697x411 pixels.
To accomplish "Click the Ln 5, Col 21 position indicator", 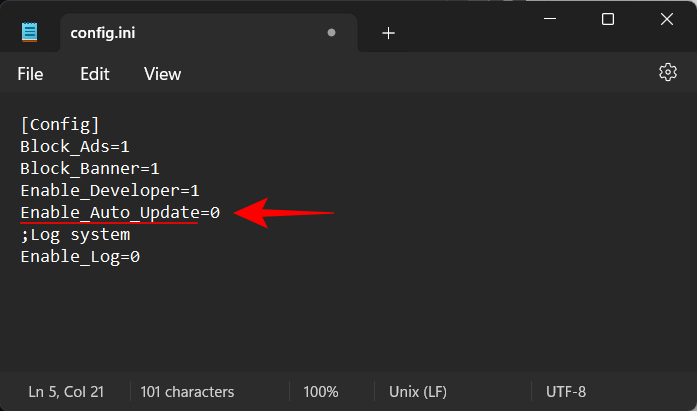I will 66,392.
